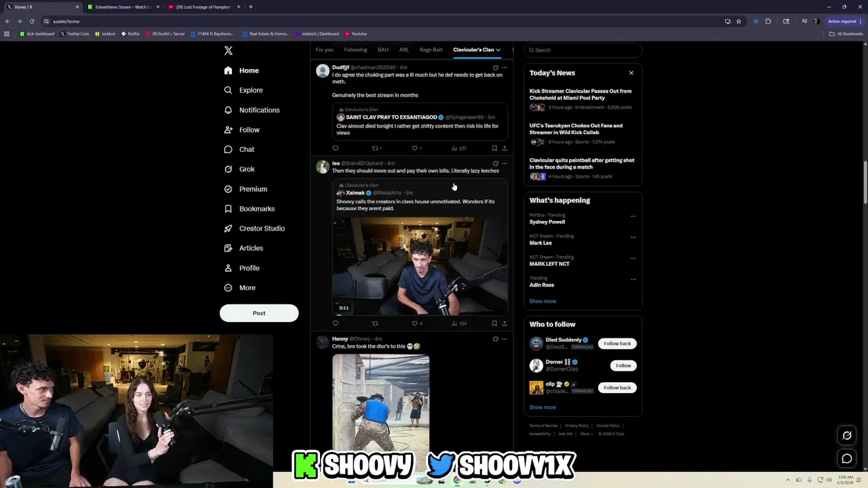Follow the Dorner account

pos(623,365)
